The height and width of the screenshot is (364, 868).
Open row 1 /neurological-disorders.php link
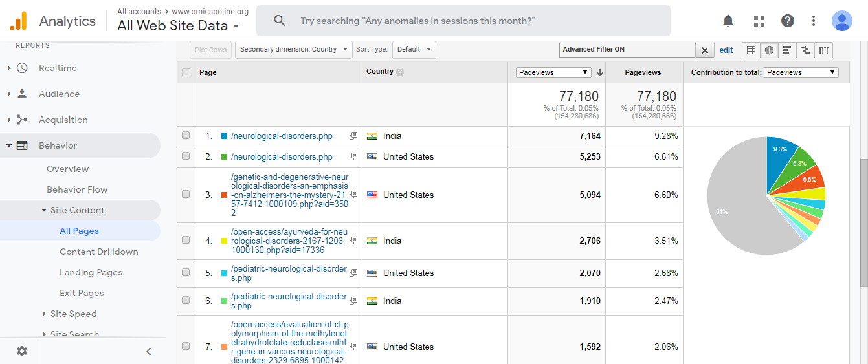pyautogui.click(x=282, y=136)
